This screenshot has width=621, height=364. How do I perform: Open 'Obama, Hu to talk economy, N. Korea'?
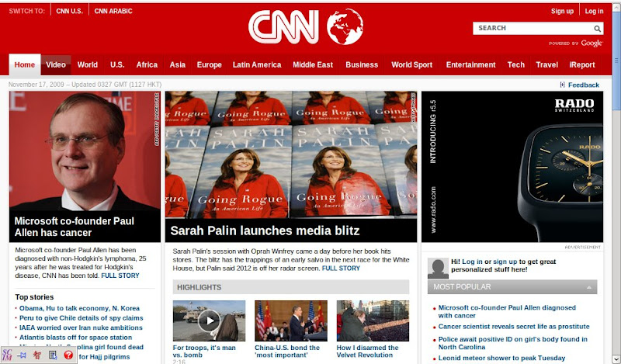[80, 308]
